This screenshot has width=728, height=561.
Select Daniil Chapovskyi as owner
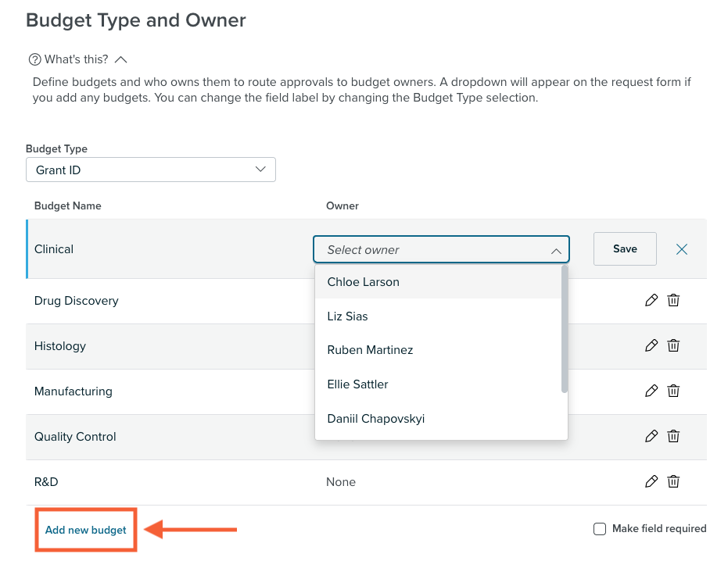(438, 419)
